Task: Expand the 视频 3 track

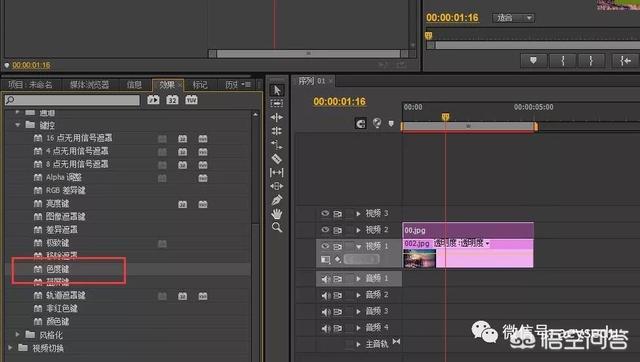Action: (358, 213)
